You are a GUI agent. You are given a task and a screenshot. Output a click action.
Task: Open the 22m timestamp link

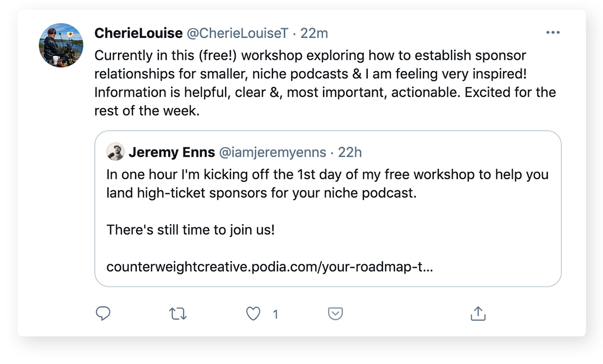(314, 33)
